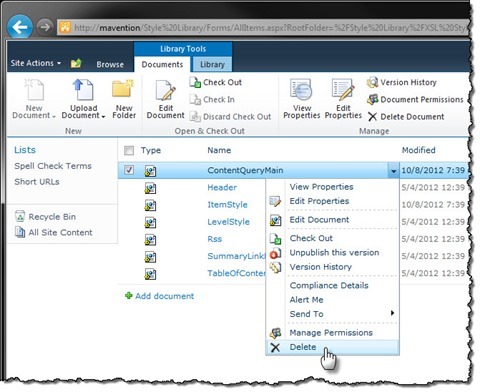Sort by the Type column header
The height and width of the screenshot is (392, 480).
(x=151, y=150)
